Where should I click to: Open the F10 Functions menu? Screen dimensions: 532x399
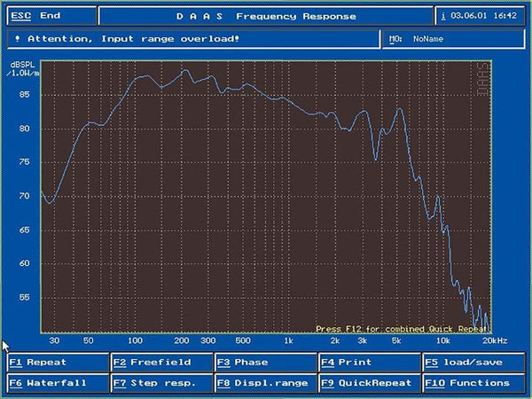point(473,383)
